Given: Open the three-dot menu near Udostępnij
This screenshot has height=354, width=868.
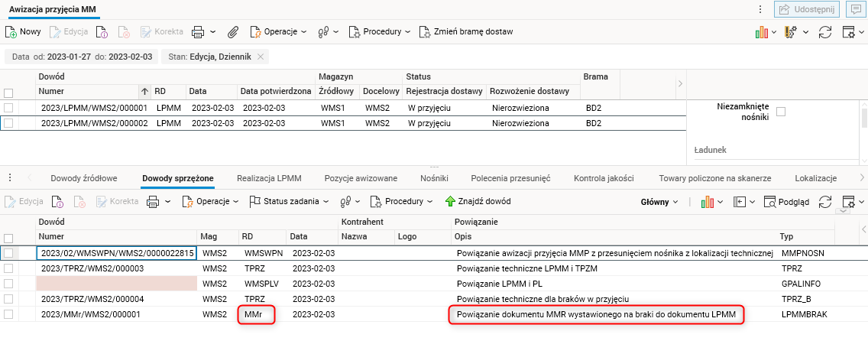Looking at the screenshot, I should 760,9.
